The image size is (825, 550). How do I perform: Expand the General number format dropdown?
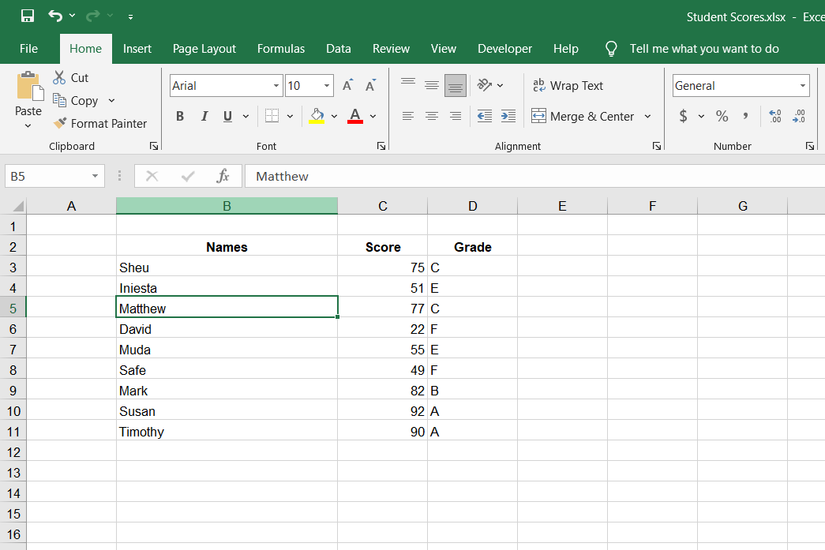coord(802,86)
